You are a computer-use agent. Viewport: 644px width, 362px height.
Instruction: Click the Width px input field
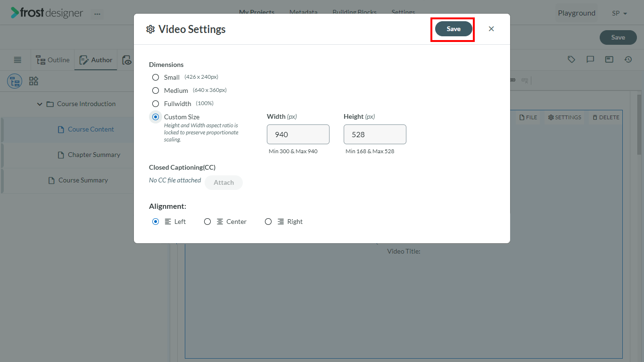[x=298, y=134]
